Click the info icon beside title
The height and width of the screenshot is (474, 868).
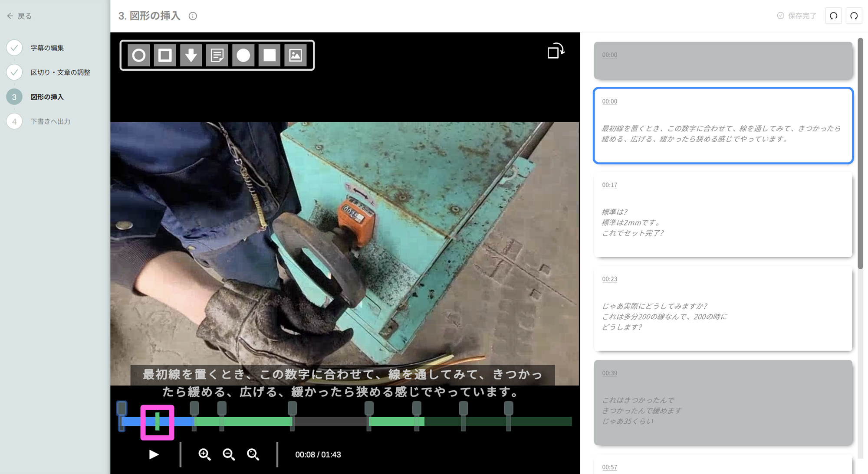[x=193, y=16]
